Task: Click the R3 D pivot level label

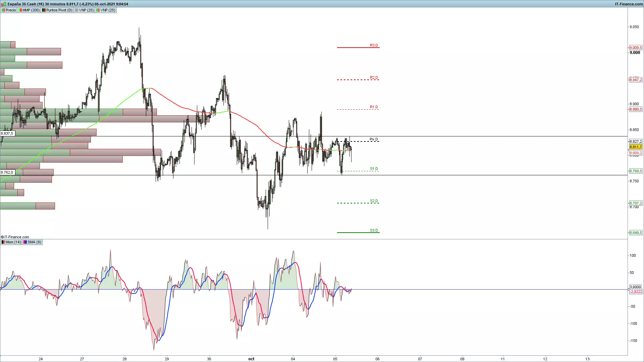Action: (x=374, y=45)
